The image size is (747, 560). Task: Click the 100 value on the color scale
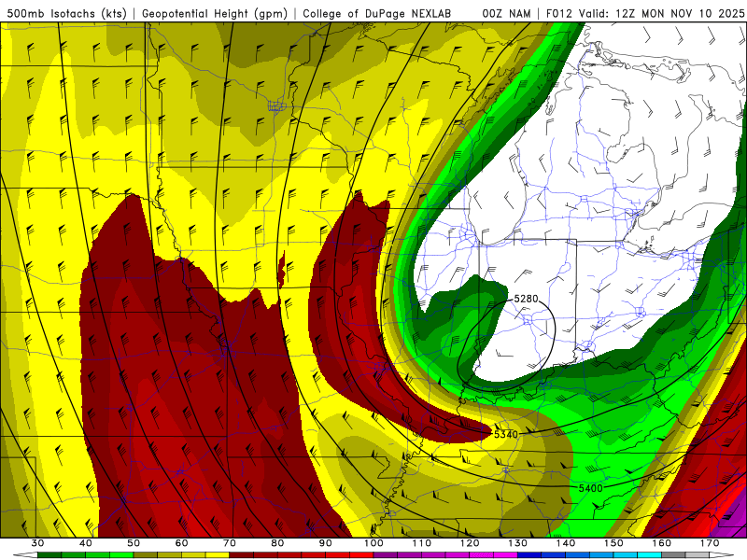(x=373, y=543)
